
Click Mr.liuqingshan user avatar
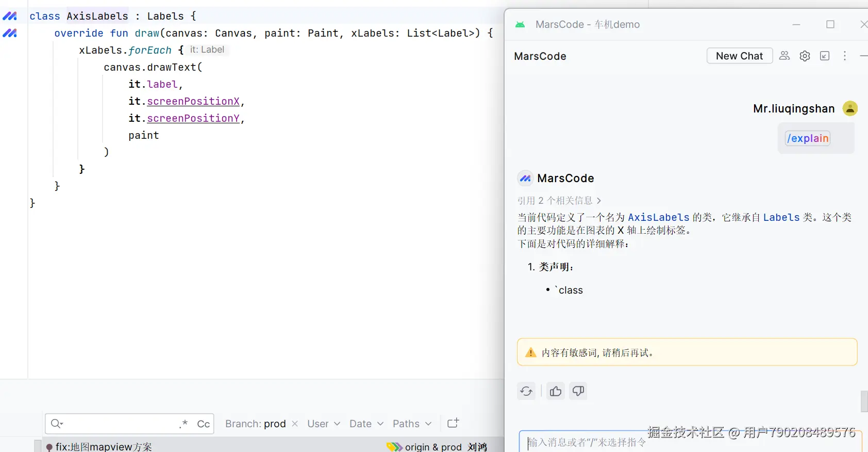click(850, 108)
